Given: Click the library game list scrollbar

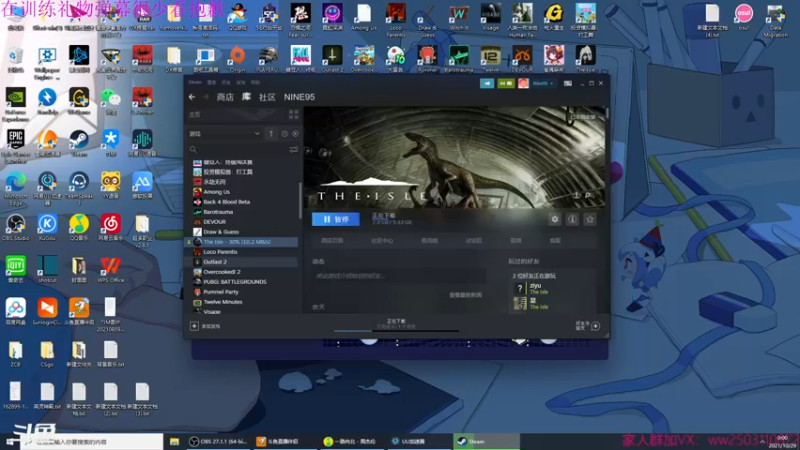Looking at the screenshot, I should (300, 201).
